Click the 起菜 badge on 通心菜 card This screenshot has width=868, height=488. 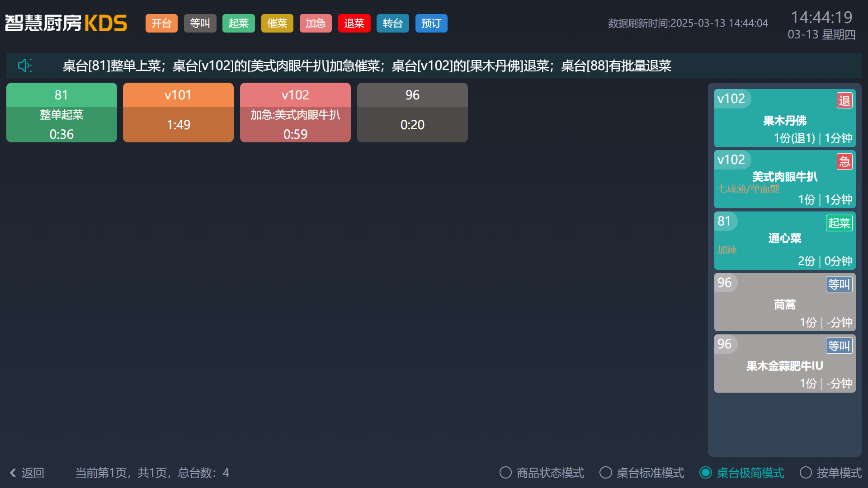839,223
